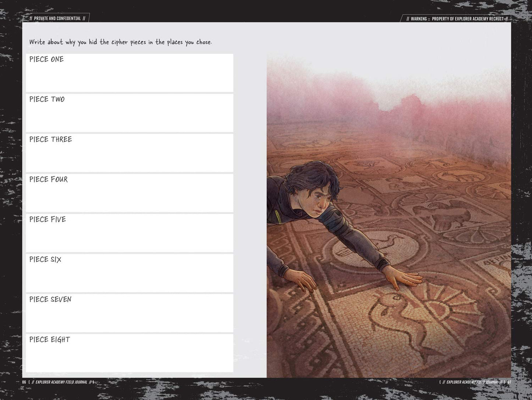
Task: Select the PIECE FIVE writing area
Action: (x=130, y=233)
